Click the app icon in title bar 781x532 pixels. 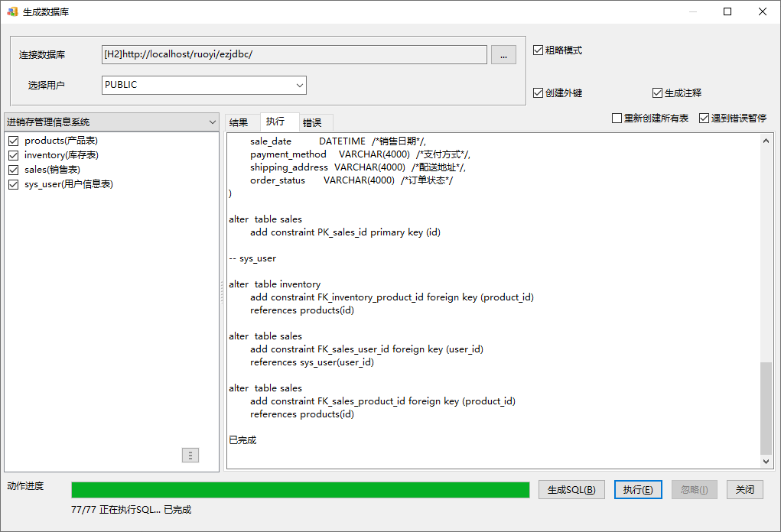[x=13, y=11]
